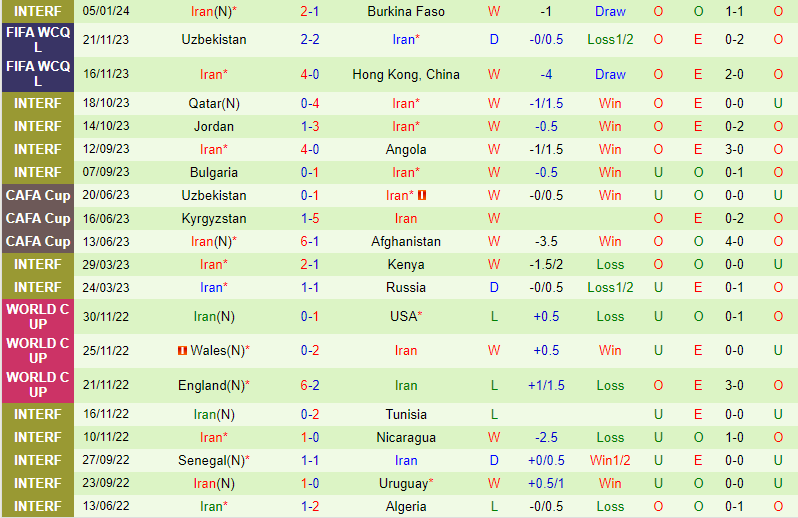The width and height of the screenshot is (798, 518).
Task: Click the 2-1 score for Iran vs Burkina Faso
Action: (x=310, y=12)
